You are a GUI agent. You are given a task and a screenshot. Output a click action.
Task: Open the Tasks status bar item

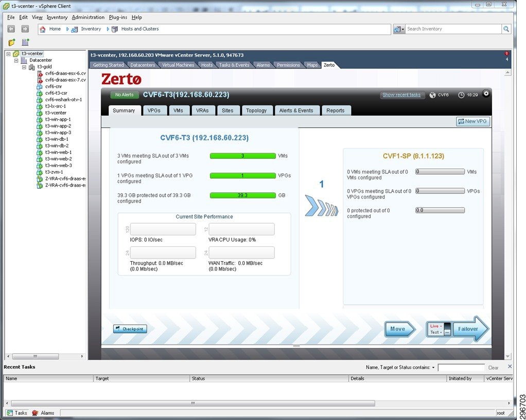[17, 413]
